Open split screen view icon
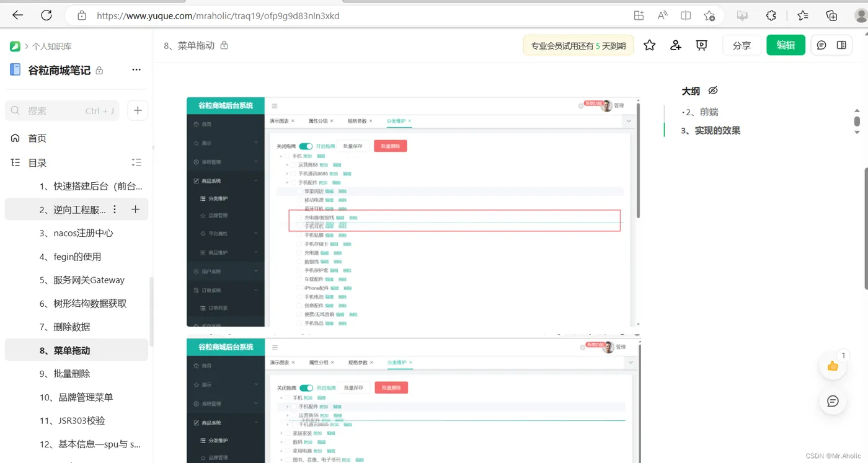The height and width of the screenshot is (463, 868). (x=686, y=15)
